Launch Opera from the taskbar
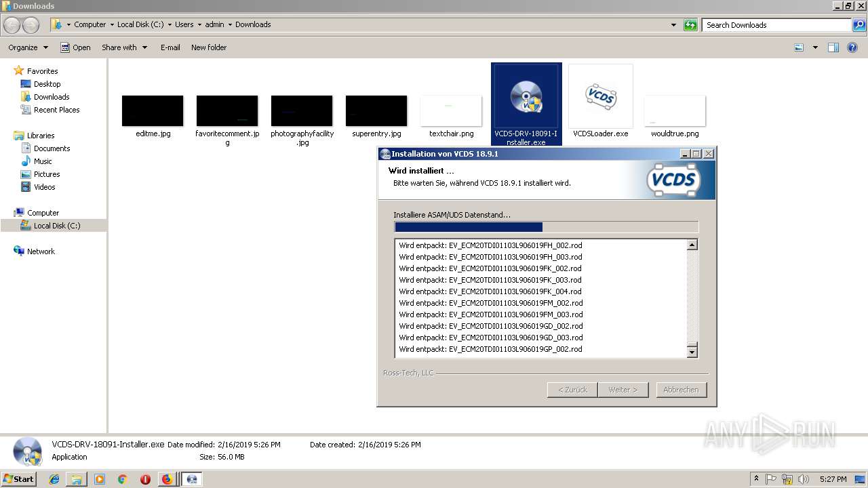868x488 pixels. (x=145, y=479)
